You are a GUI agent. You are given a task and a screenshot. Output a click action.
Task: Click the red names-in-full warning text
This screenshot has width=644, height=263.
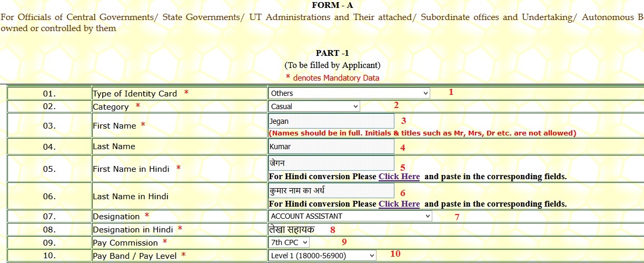pos(422,133)
